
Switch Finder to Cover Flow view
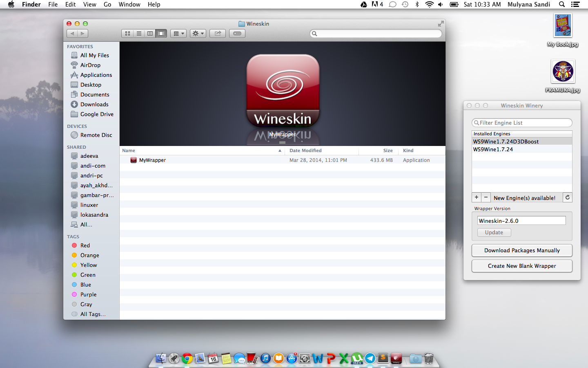[162, 34]
